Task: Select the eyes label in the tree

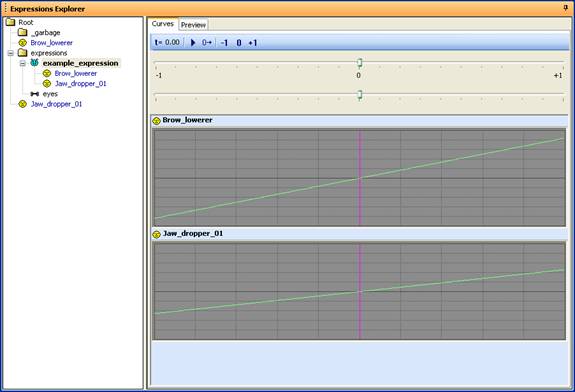Action: coord(50,94)
